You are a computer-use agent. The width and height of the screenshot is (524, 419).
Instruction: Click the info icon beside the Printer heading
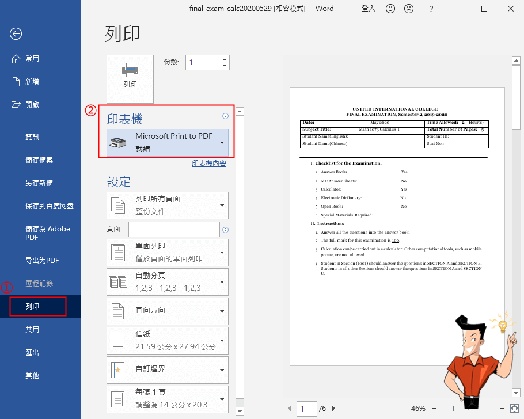click(225, 116)
